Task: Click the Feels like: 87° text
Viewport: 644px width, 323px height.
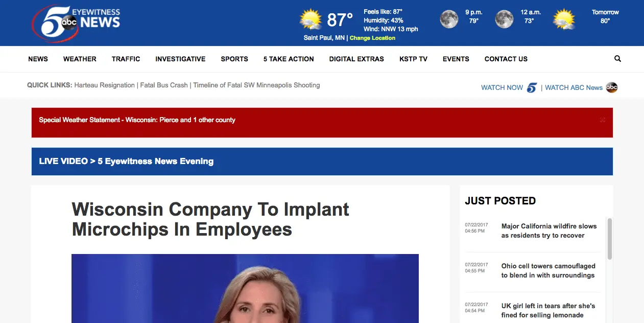Action: pyautogui.click(x=383, y=12)
